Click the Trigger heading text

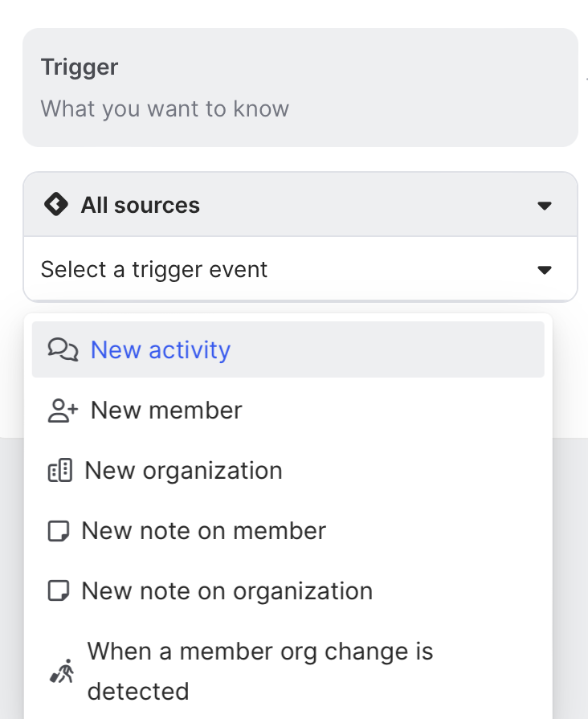click(80, 67)
